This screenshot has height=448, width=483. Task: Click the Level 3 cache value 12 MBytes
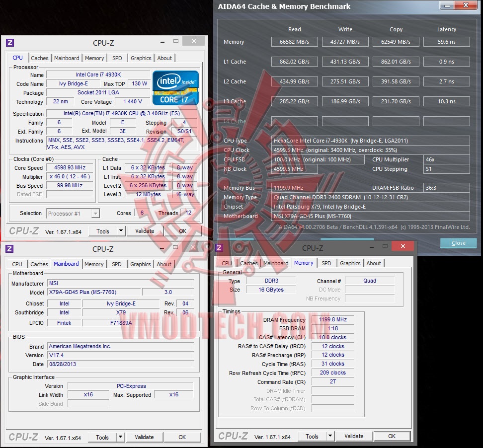pos(148,194)
